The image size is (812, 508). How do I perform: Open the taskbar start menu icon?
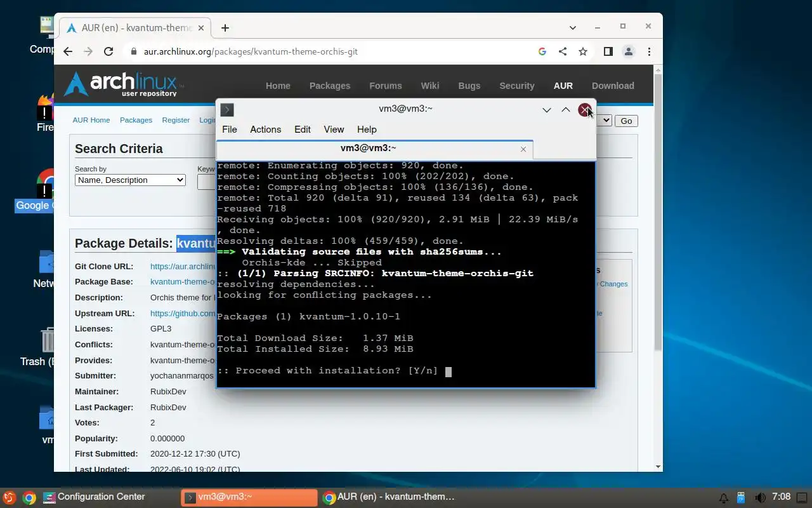point(9,497)
